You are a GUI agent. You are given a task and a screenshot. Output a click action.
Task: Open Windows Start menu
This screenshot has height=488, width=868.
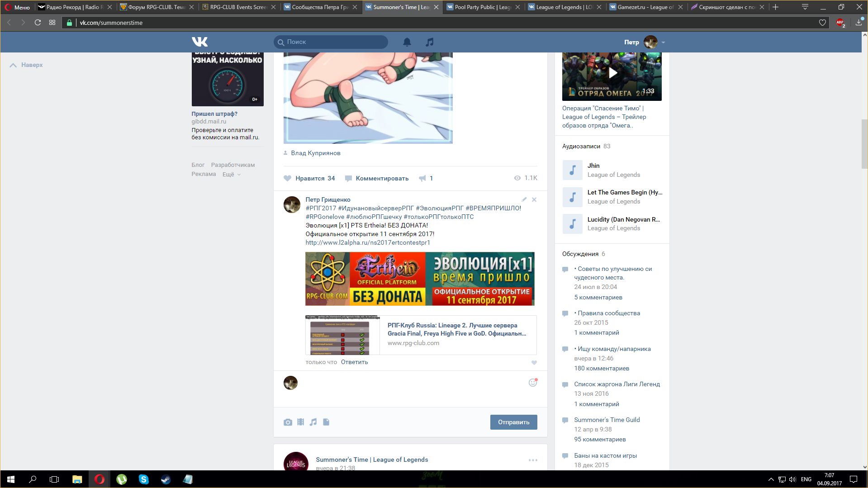[x=11, y=479]
